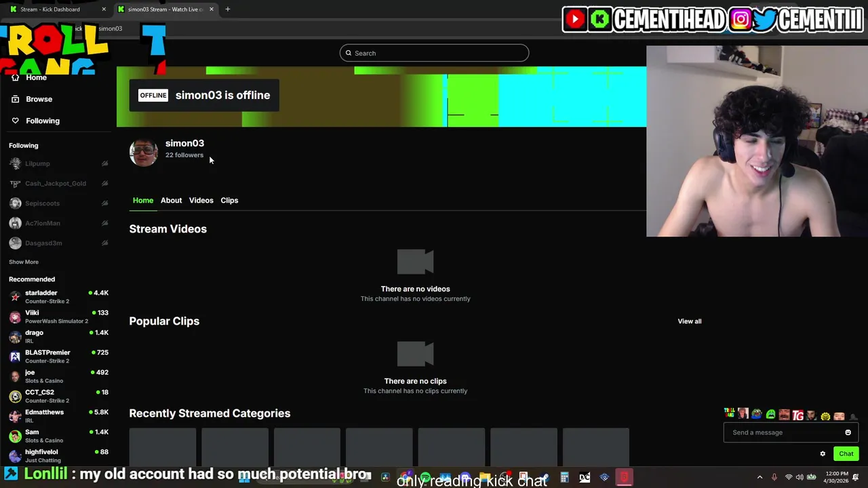Insert the green crying emote
This screenshot has width=868, height=488.
coord(771,414)
